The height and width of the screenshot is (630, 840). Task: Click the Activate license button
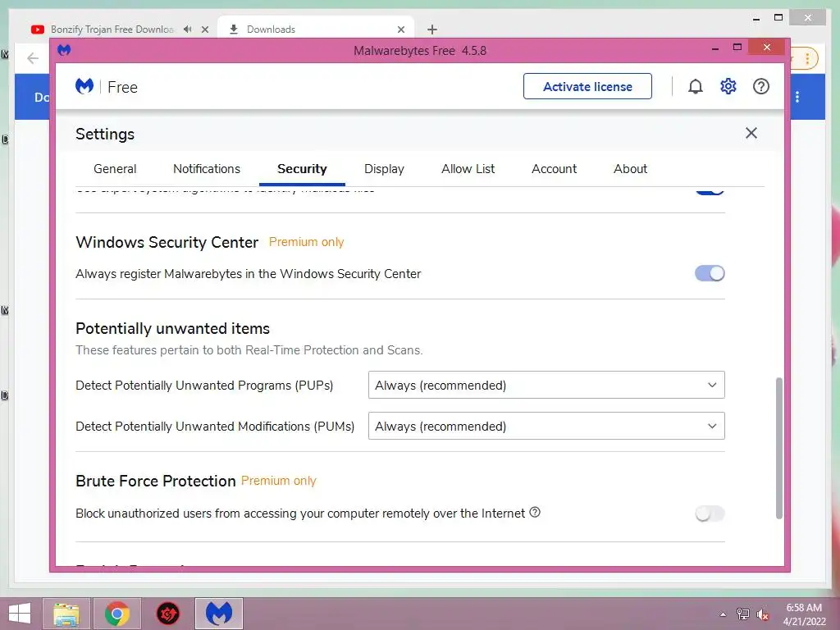587,86
